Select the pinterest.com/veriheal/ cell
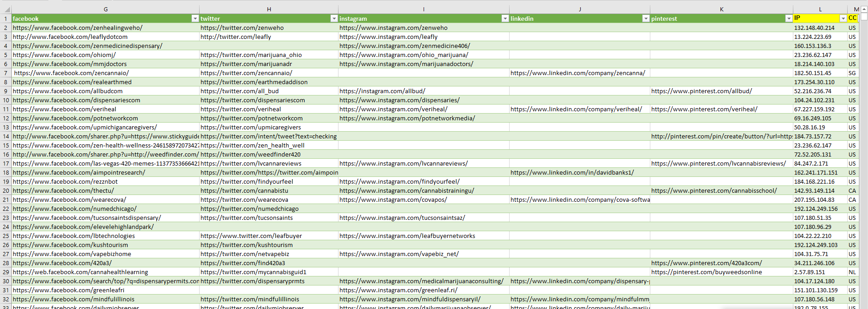 pyautogui.click(x=721, y=109)
